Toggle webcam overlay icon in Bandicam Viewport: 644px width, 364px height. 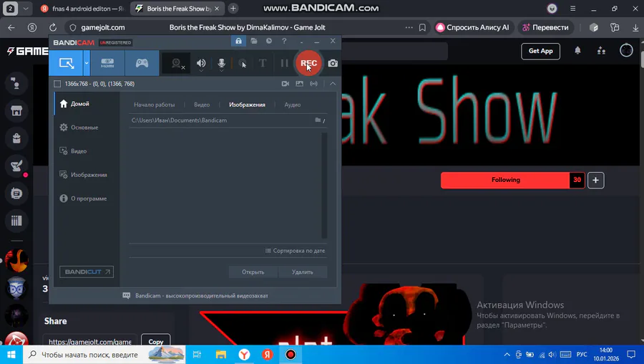point(177,63)
